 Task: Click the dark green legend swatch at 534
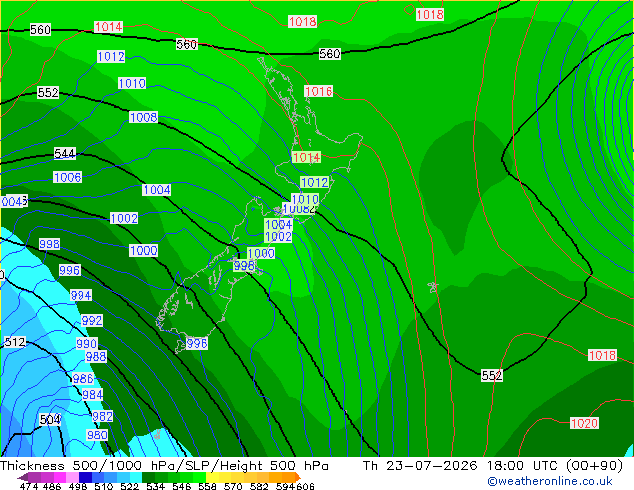tap(148, 477)
